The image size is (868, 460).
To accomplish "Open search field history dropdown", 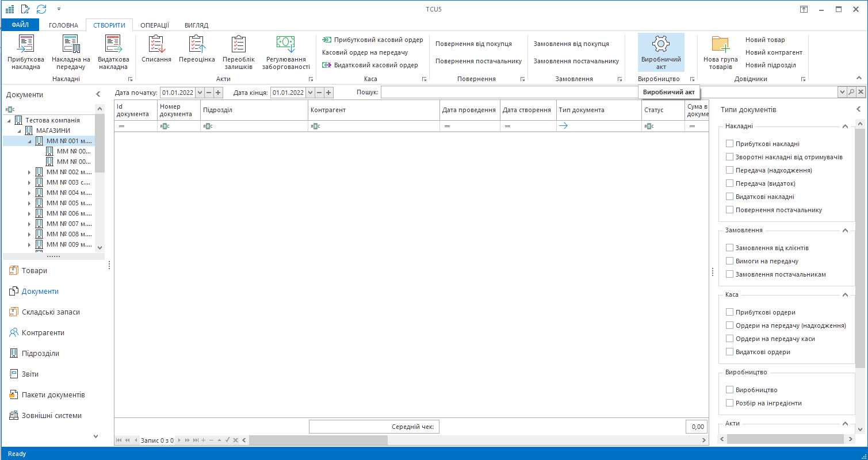I will tap(842, 92).
